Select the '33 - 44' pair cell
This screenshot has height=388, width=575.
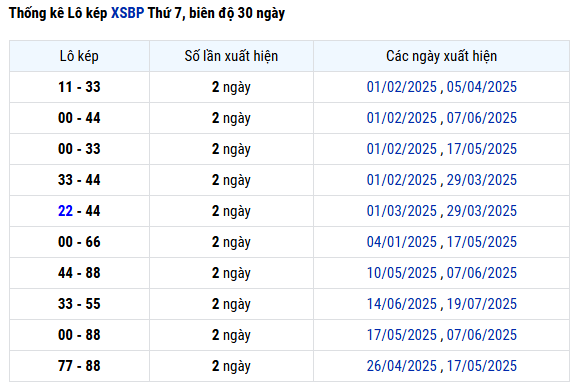click(x=79, y=180)
